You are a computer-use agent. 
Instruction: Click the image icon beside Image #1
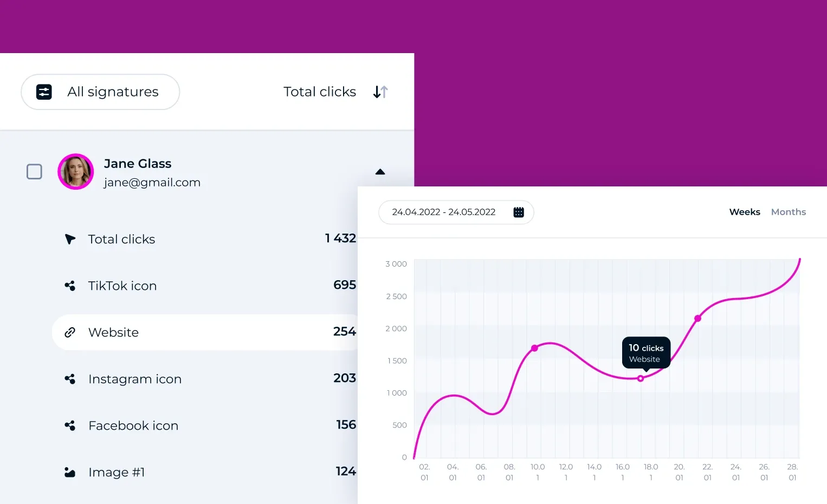click(x=70, y=472)
